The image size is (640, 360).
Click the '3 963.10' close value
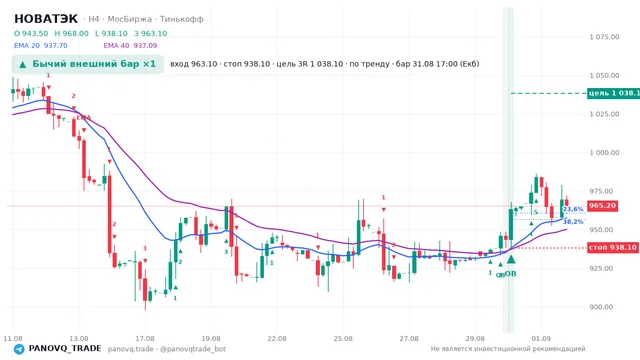click(x=151, y=33)
